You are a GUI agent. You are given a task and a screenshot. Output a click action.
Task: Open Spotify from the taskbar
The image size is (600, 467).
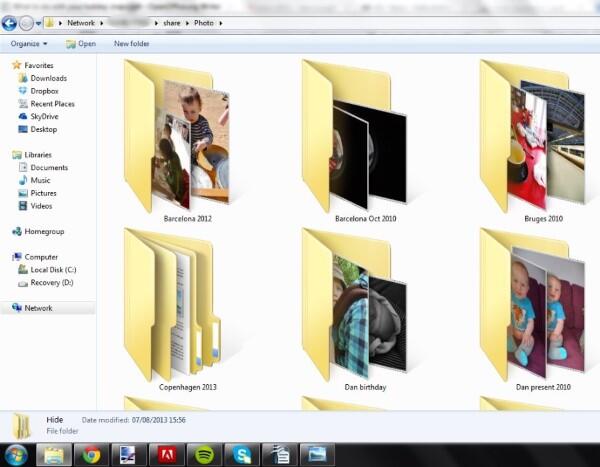(x=204, y=455)
